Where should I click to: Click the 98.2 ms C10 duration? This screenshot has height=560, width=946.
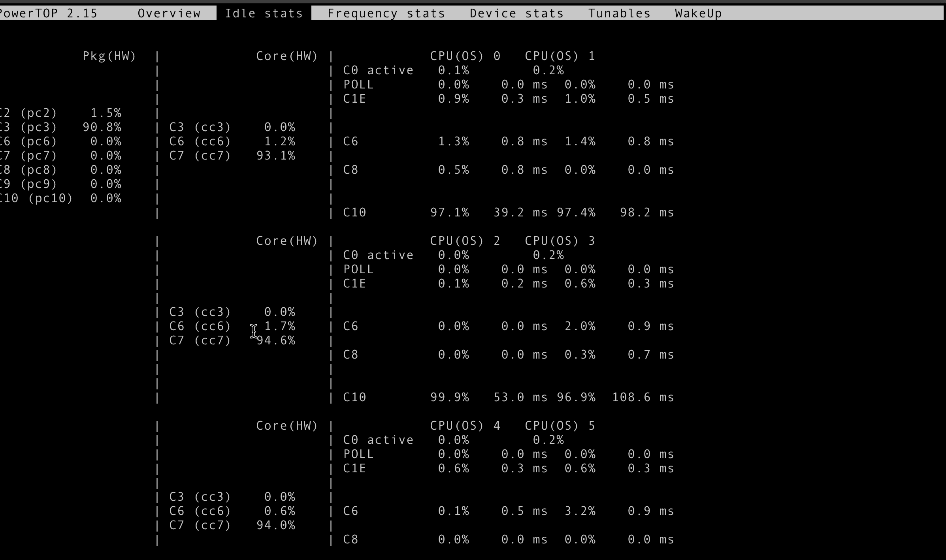click(647, 212)
